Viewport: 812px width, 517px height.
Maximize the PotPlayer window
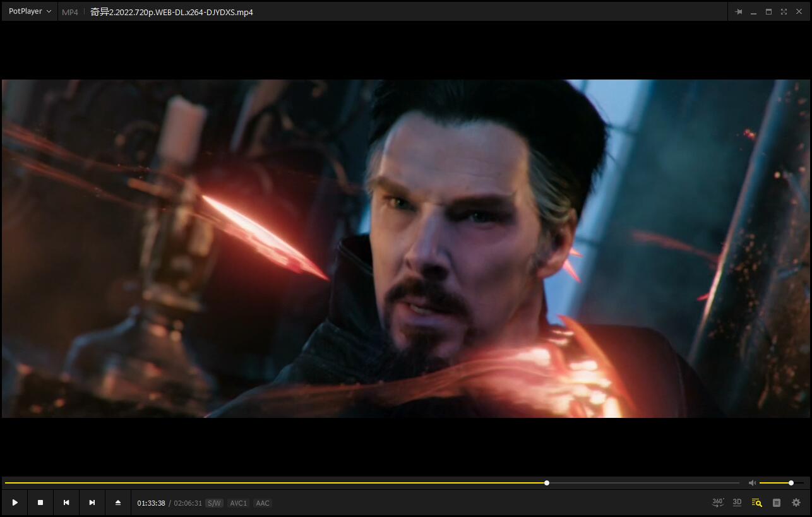pos(768,12)
